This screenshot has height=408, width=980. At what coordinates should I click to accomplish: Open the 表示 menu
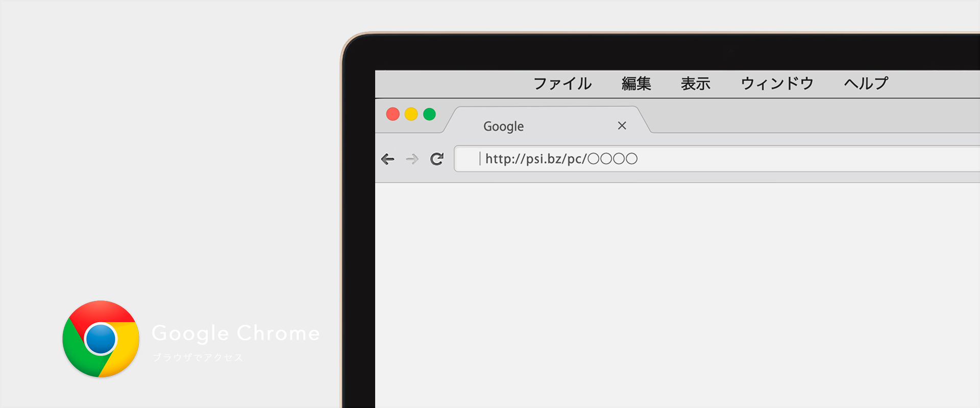696,84
